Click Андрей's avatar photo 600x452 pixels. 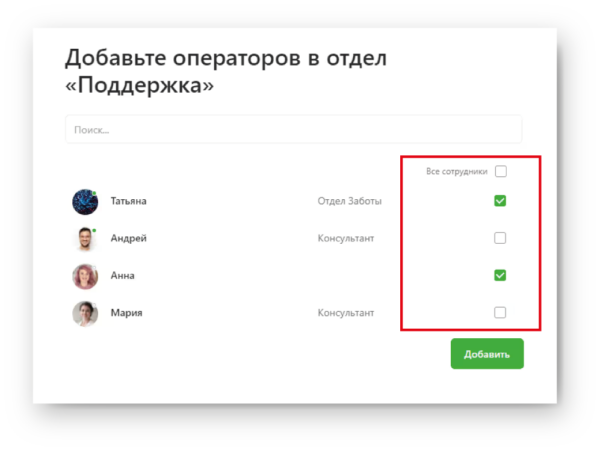point(85,239)
